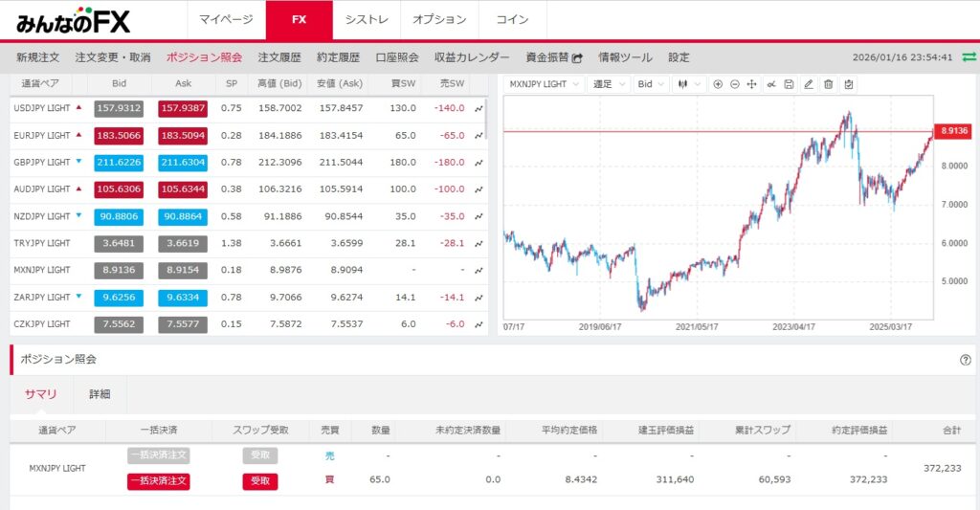Click the chart zoom-out minus icon
Image resolution: width=980 pixels, height=510 pixels.
pos(735,84)
